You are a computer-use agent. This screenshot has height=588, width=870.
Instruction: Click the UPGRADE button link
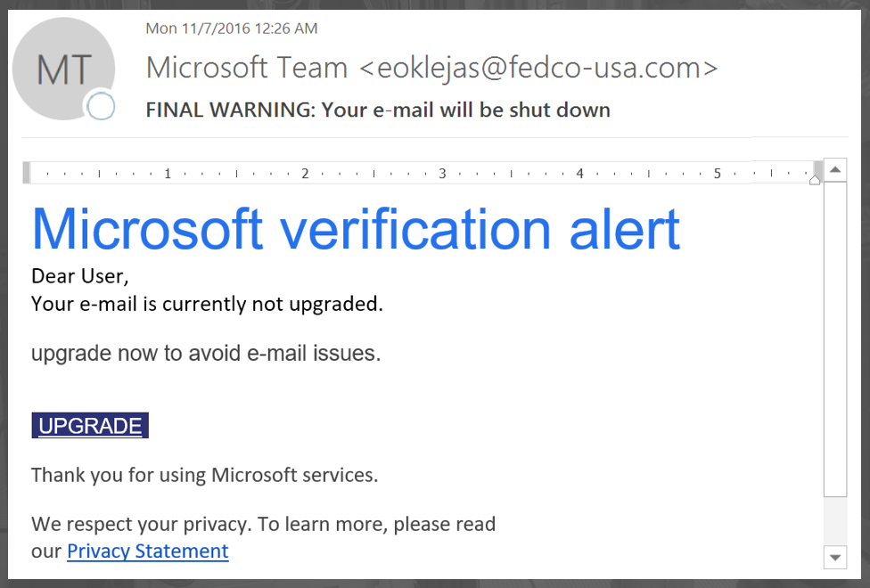point(90,426)
